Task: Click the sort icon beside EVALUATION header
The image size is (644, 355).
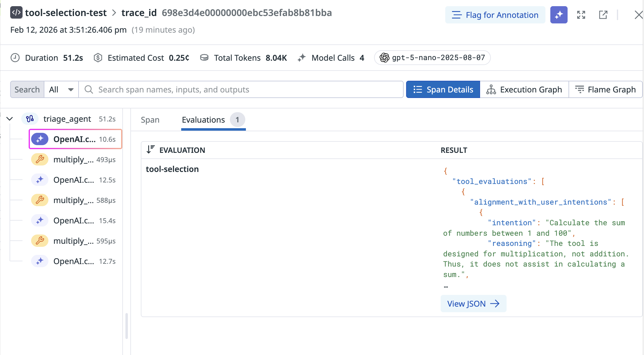Action: pos(150,150)
